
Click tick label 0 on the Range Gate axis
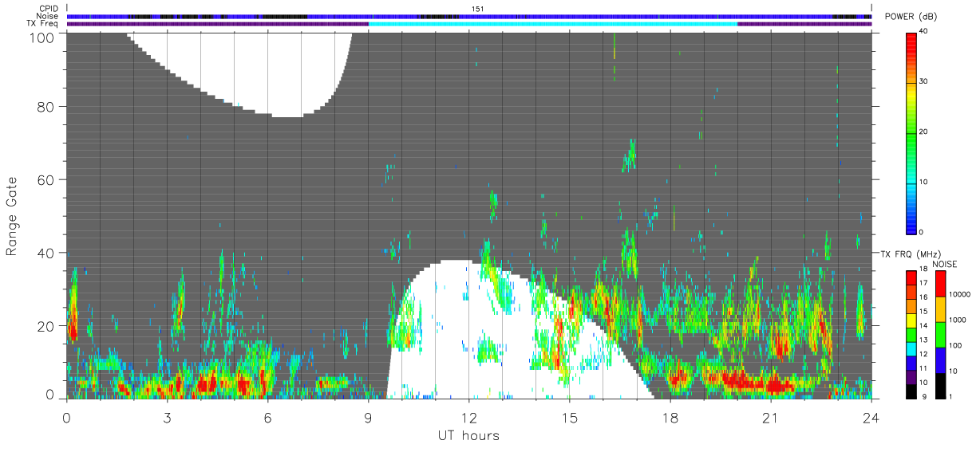pos(49,395)
